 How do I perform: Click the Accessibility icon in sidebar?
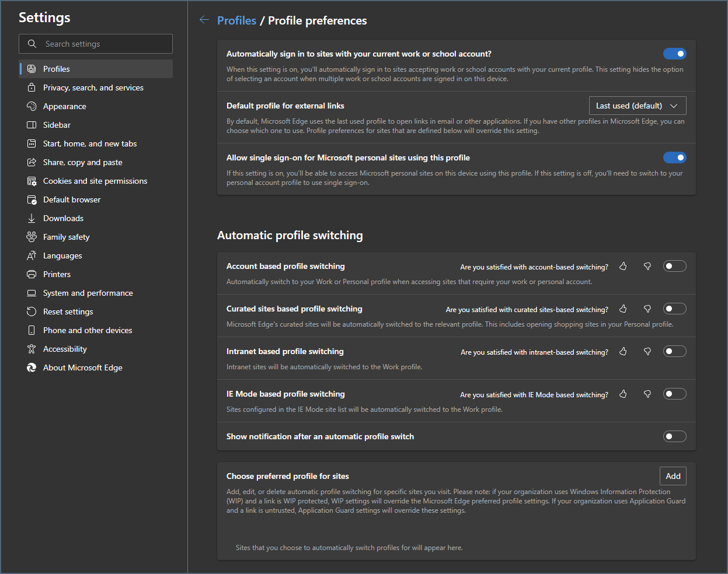[32, 349]
